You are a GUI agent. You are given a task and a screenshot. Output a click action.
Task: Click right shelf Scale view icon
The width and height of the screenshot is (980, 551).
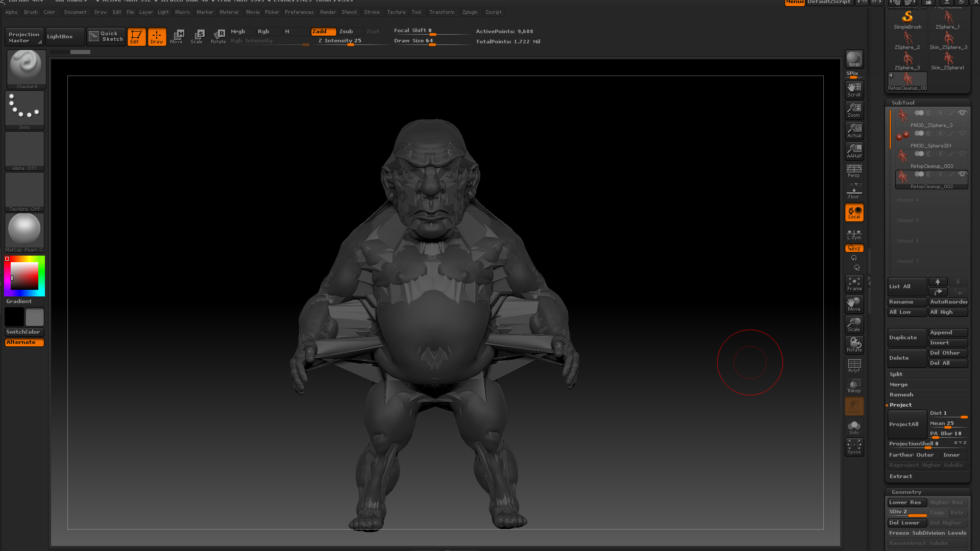pos(854,324)
